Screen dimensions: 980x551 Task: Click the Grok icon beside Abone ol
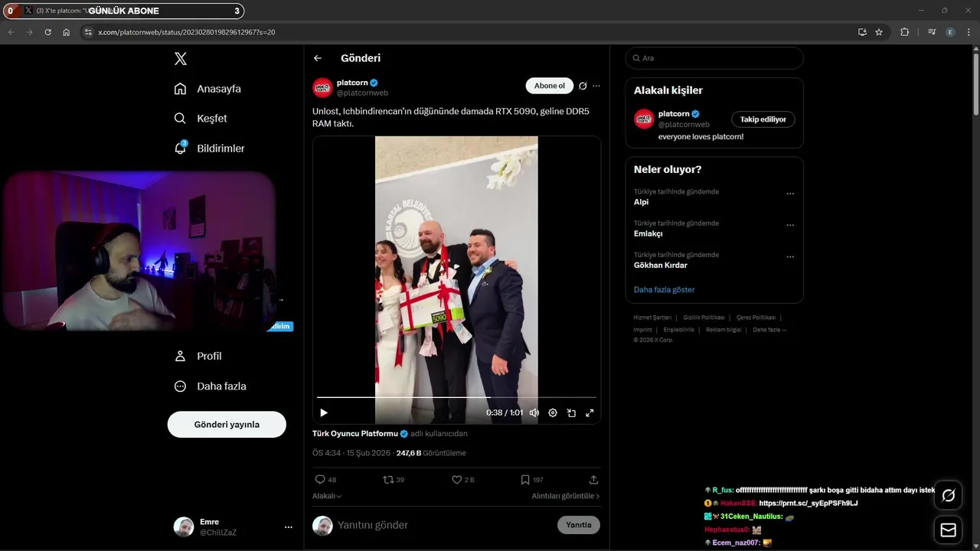click(x=583, y=86)
